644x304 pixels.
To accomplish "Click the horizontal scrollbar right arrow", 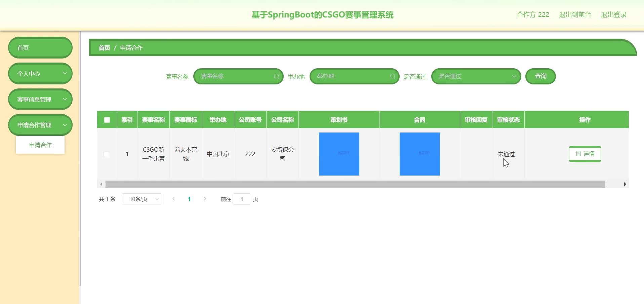I will tap(625, 184).
